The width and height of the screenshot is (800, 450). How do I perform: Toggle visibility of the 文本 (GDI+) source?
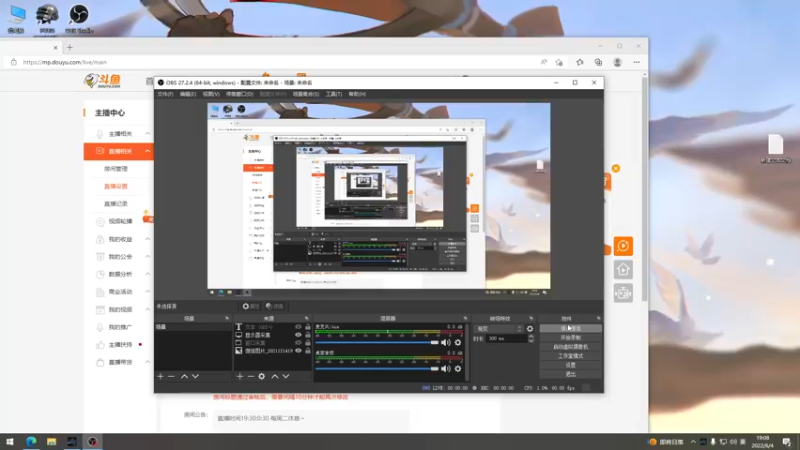point(298,327)
